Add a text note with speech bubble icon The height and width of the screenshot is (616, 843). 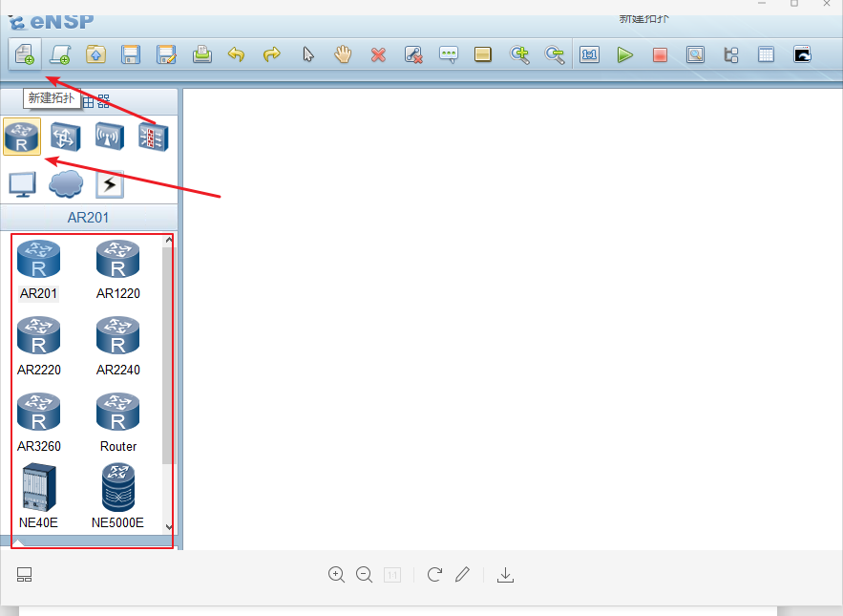[x=449, y=54]
